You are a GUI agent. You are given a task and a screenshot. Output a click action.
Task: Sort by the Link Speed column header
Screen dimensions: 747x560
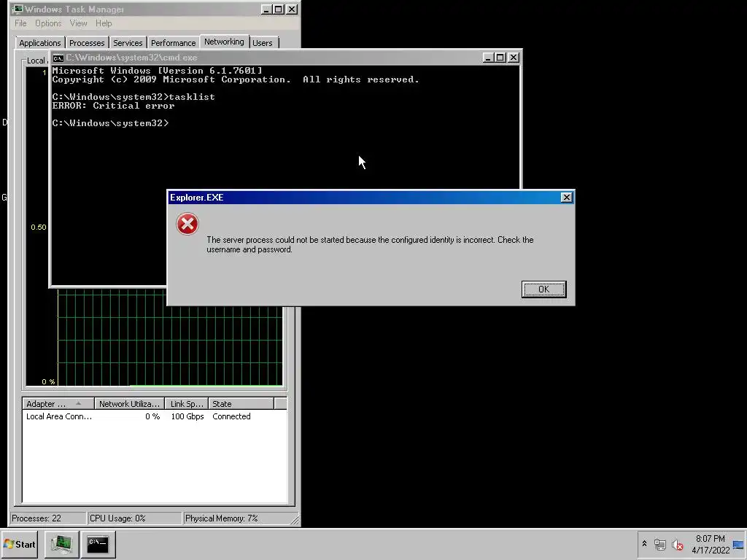point(187,404)
